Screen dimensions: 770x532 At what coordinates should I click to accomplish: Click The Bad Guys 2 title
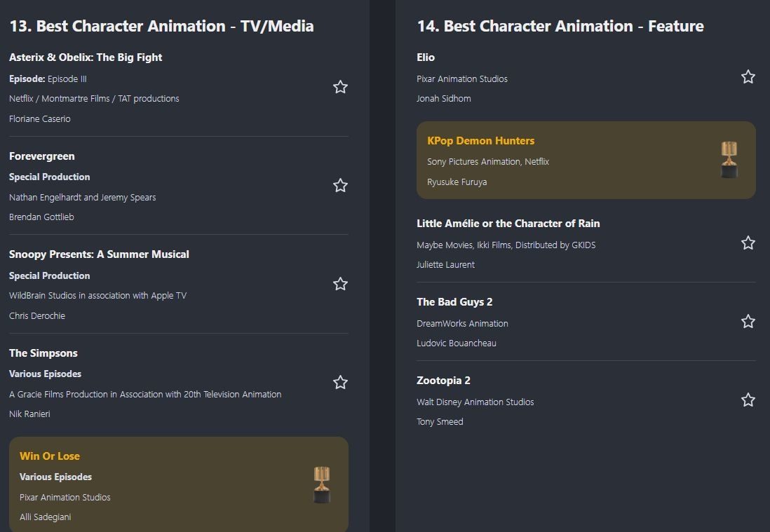click(x=454, y=302)
